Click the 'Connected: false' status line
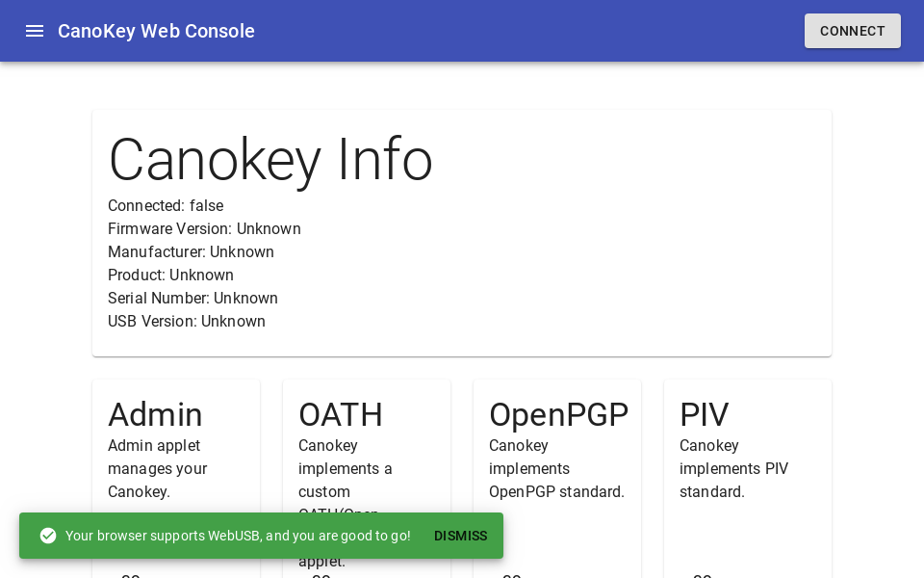Image resolution: width=924 pixels, height=578 pixels. coord(166,206)
